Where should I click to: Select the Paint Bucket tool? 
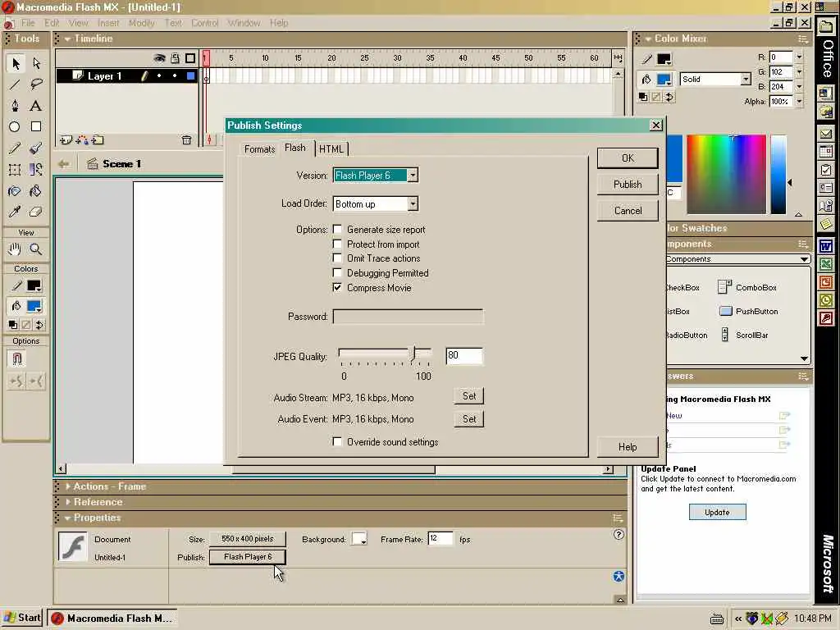tap(36, 190)
